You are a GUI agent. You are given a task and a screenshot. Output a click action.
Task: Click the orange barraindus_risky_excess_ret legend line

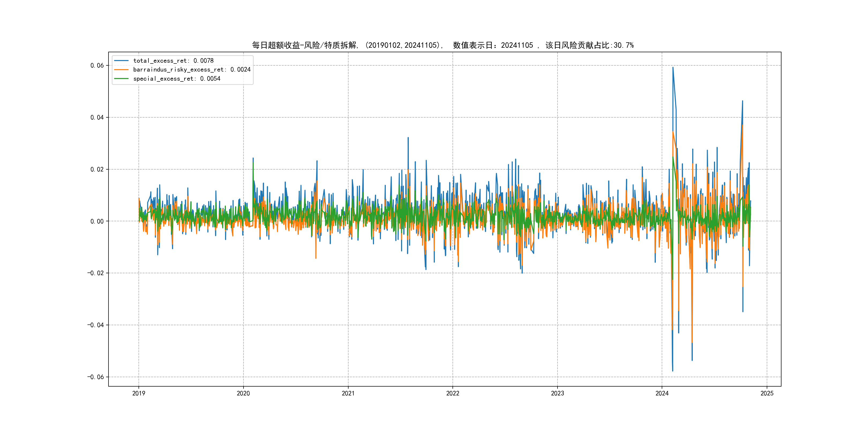pyautogui.click(x=121, y=70)
